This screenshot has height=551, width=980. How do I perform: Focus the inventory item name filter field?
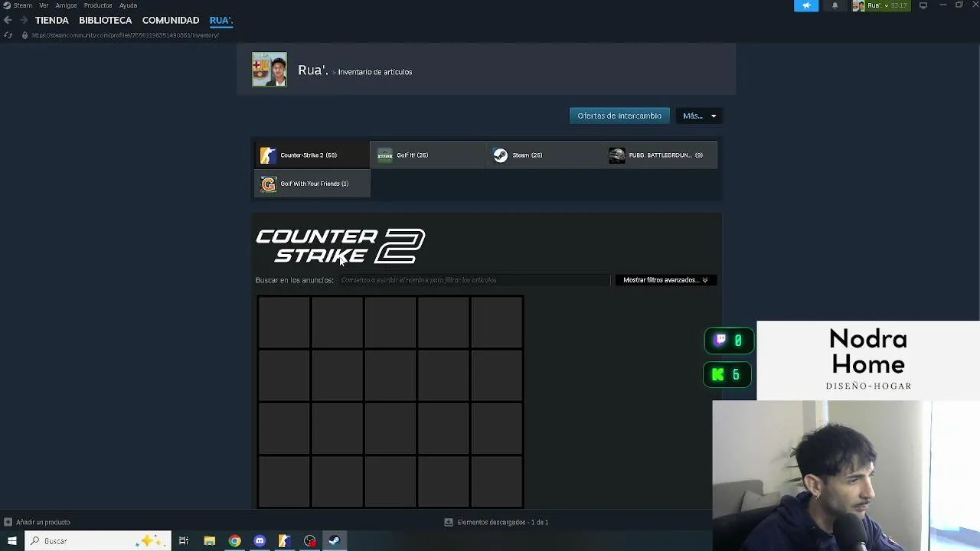[x=473, y=280]
